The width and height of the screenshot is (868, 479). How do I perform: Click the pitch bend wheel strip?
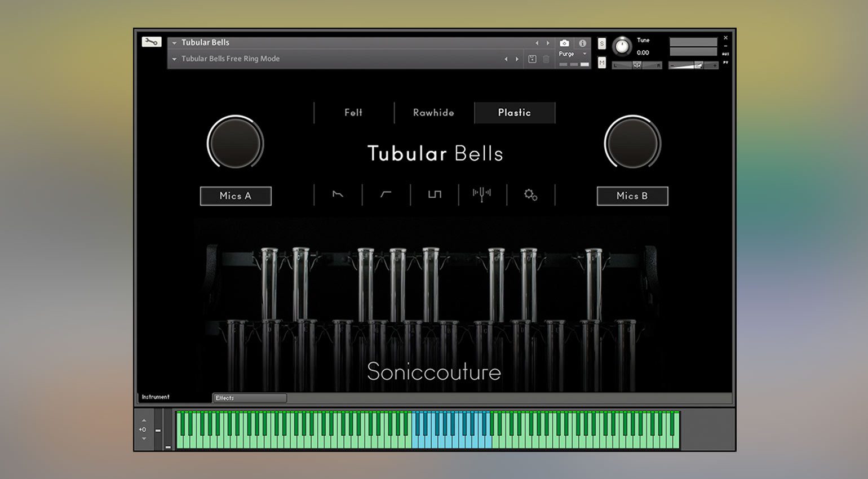point(158,429)
